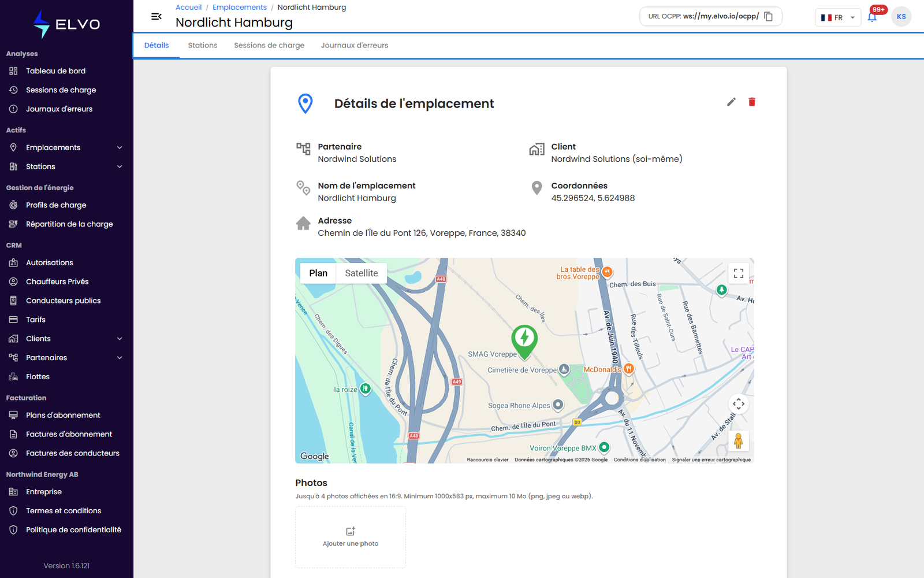Go to Accueil breadcrumb link
The height and width of the screenshot is (578, 924).
pos(188,8)
